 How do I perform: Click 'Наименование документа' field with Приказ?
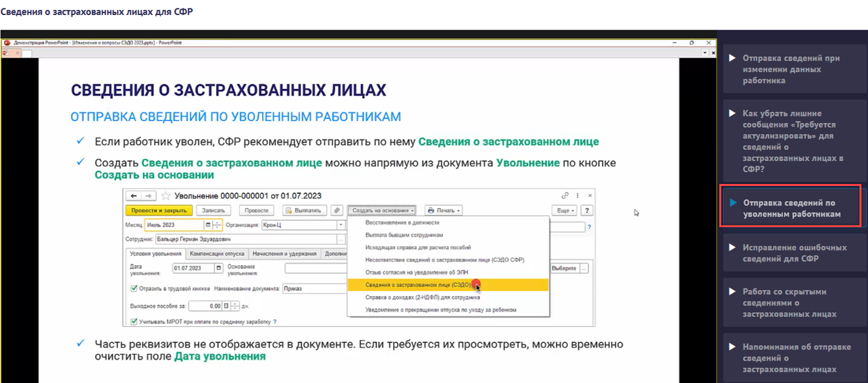(x=314, y=288)
